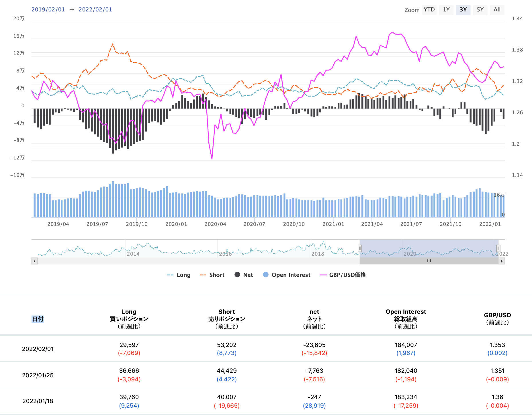This screenshot has height=418, width=532.
Task: Click the 2014 label in navigator
Action: 133,254
